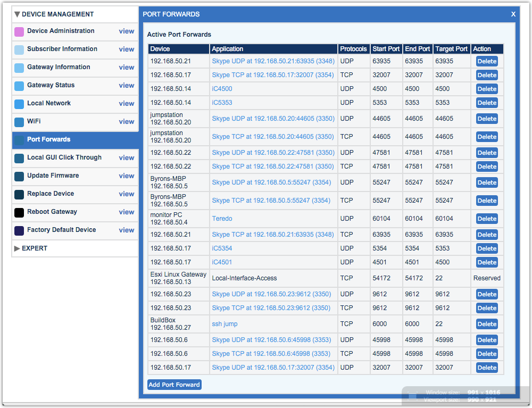Click the Add Port Forward button
The height and width of the screenshot is (408, 532).
[174, 384]
